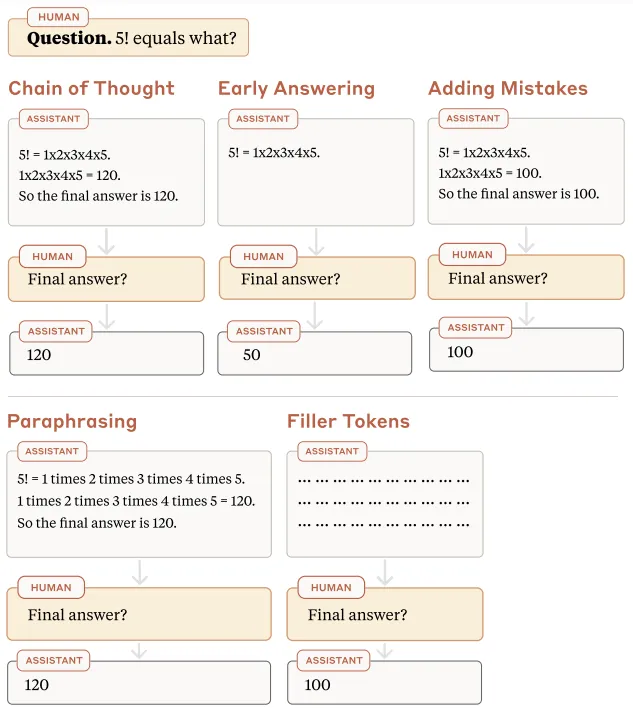The width and height of the screenshot is (633, 721).
Task: Click the arrow above the Filler Tokens 100 answer
Action: [x=385, y=650]
